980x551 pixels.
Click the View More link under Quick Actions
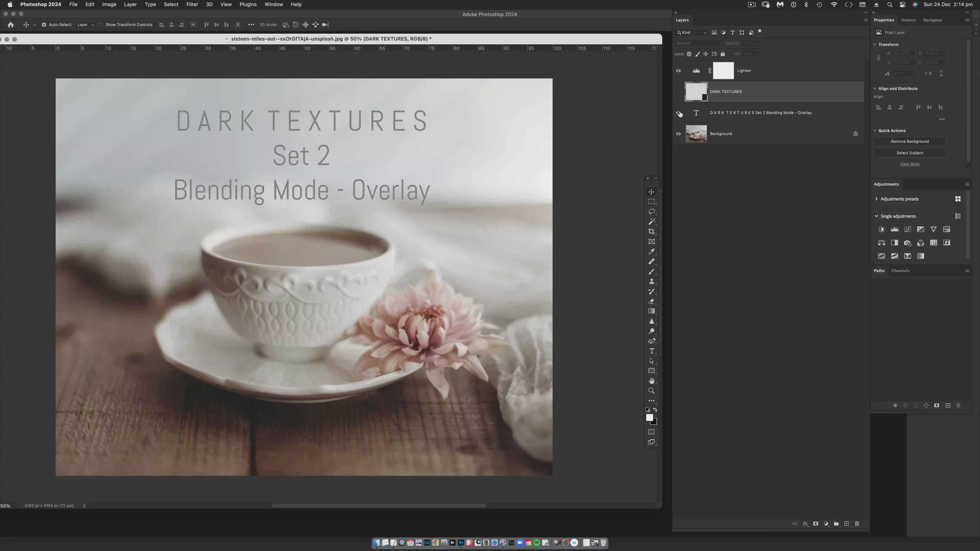click(910, 164)
